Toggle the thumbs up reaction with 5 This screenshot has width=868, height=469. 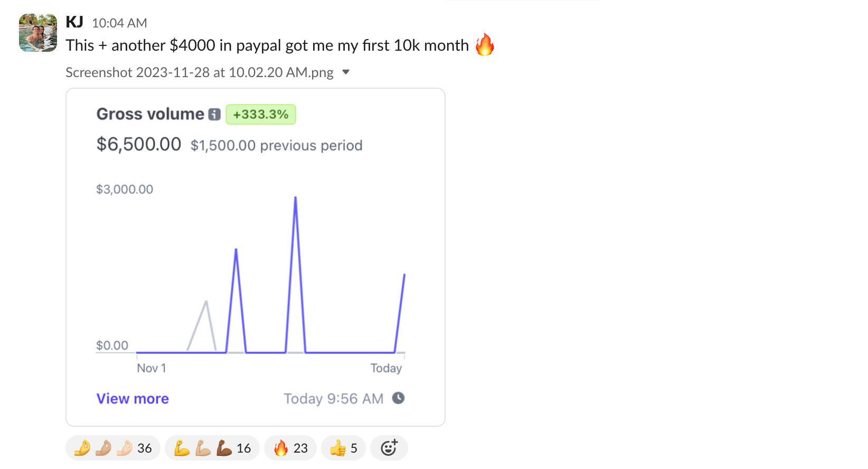[x=343, y=448]
